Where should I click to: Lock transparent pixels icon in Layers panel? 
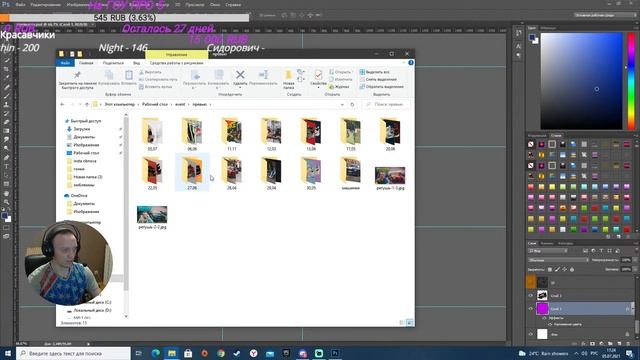(x=550, y=270)
